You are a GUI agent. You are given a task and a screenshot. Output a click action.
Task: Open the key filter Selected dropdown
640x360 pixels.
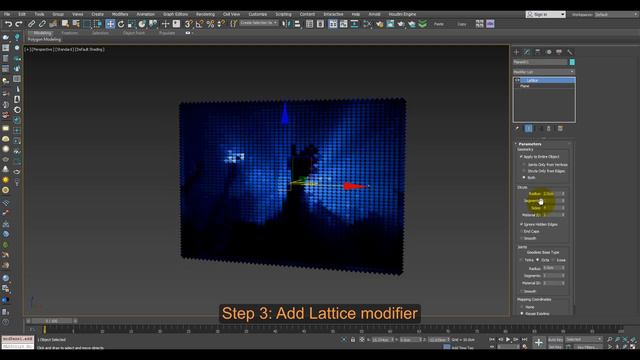(x=584, y=339)
